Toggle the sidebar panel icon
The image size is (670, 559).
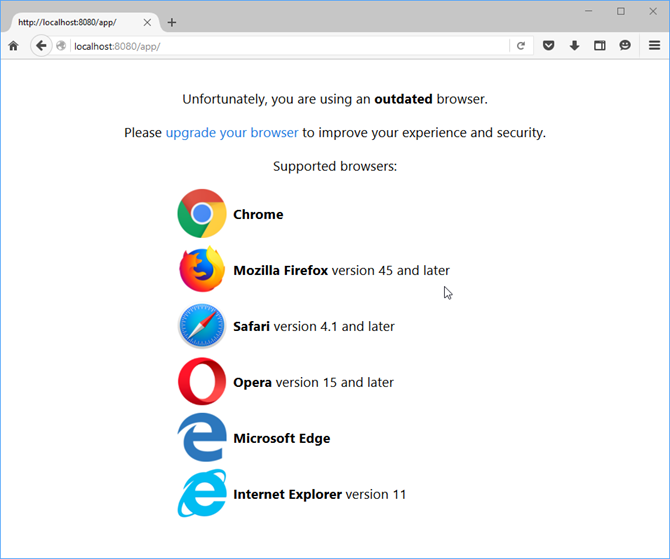599,45
